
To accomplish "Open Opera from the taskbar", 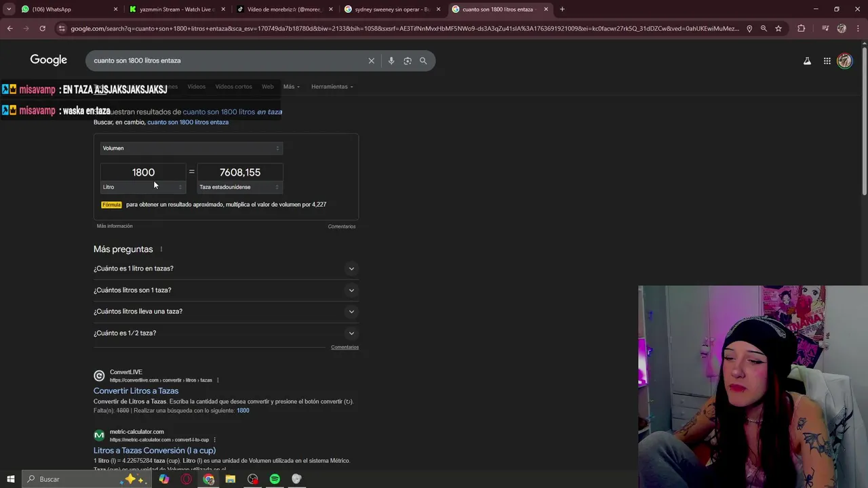I will point(186,479).
